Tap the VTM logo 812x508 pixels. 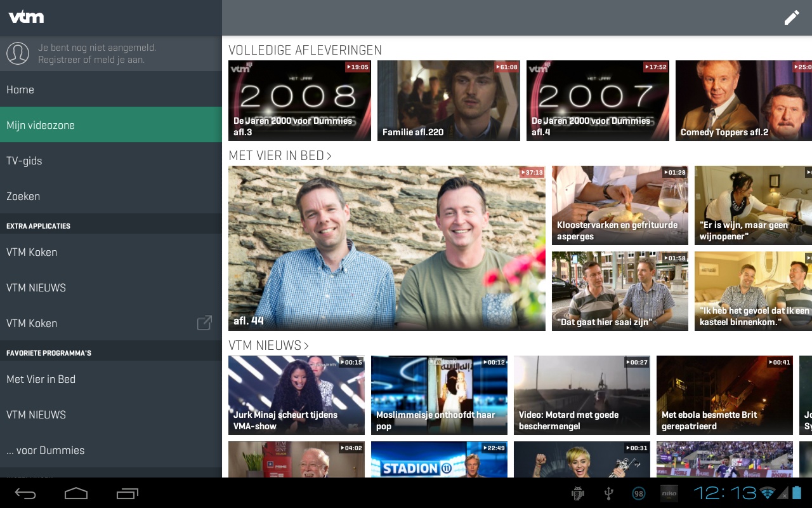[x=26, y=17]
